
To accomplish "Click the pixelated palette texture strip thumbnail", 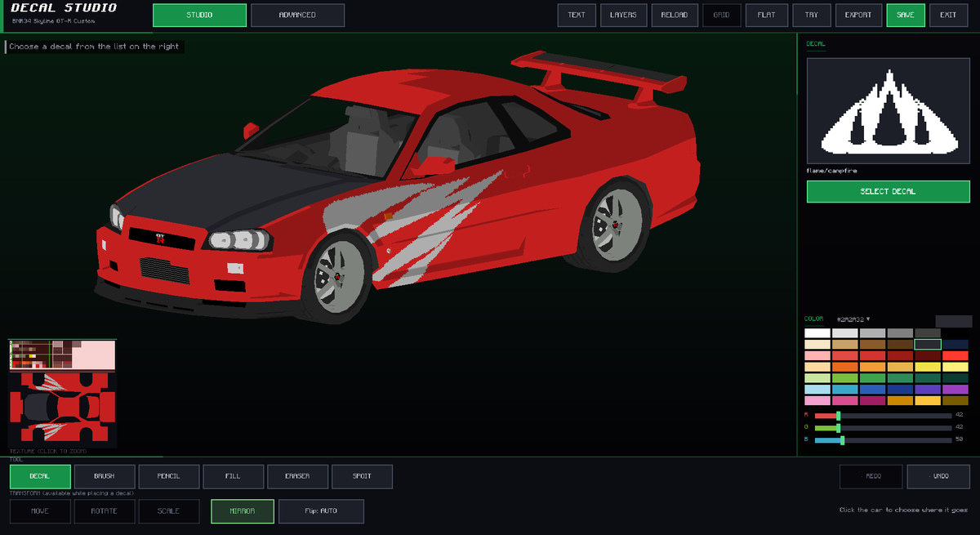I will coord(62,355).
